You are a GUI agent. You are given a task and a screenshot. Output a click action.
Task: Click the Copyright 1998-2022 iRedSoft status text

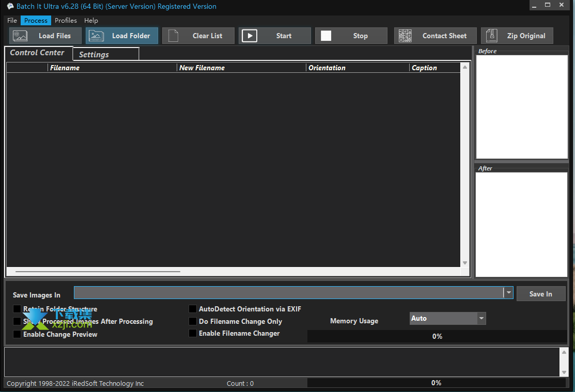(75, 384)
